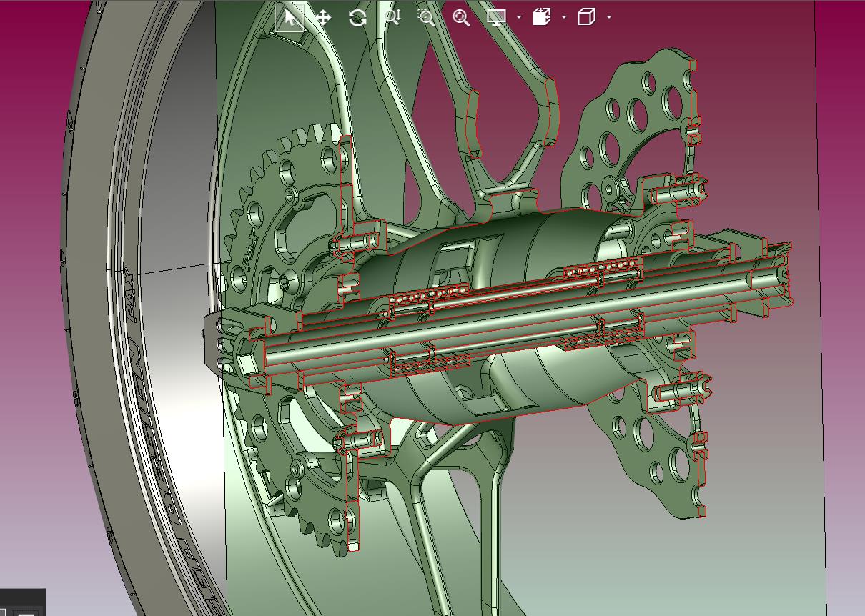Click the view orientation cube icon

click(x=586, y=17)
